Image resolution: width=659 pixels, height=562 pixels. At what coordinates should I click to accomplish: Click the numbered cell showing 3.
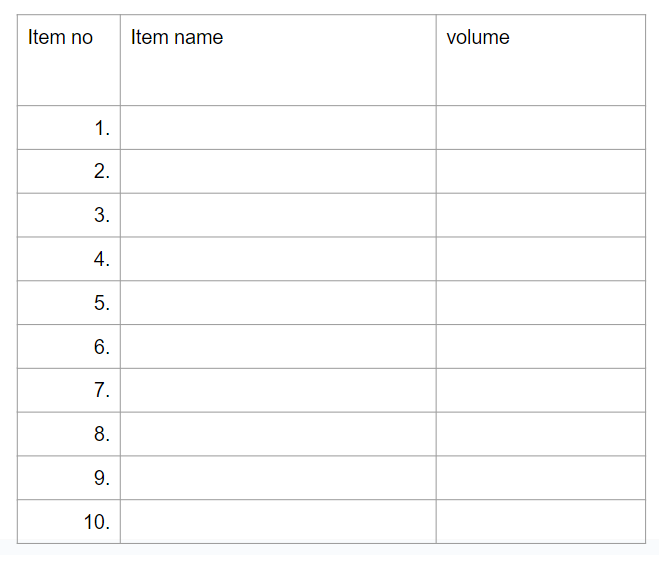pyautogui.click(x=69, y=215)
